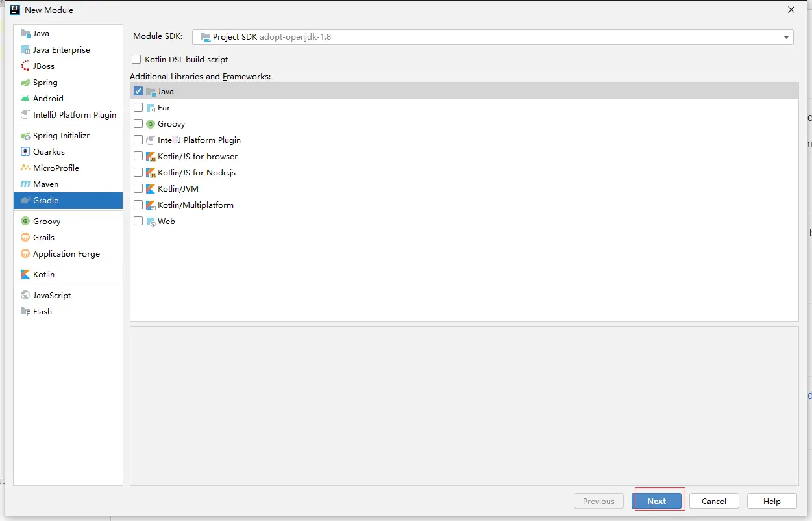Close the New Module dialog
The height and width of the screenshot is (521, 812).
pyautogui.click(x=791, y=10)
